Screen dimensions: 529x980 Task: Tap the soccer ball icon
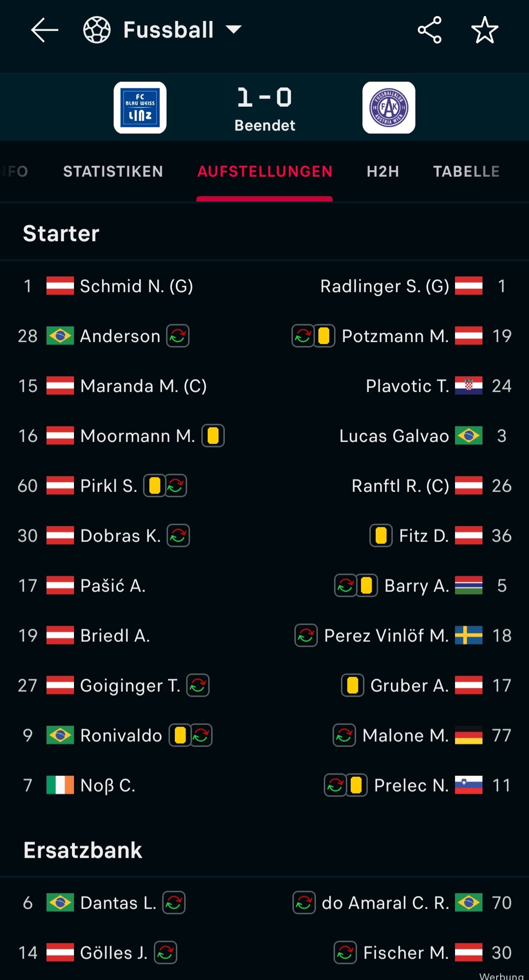pos(96,30)
